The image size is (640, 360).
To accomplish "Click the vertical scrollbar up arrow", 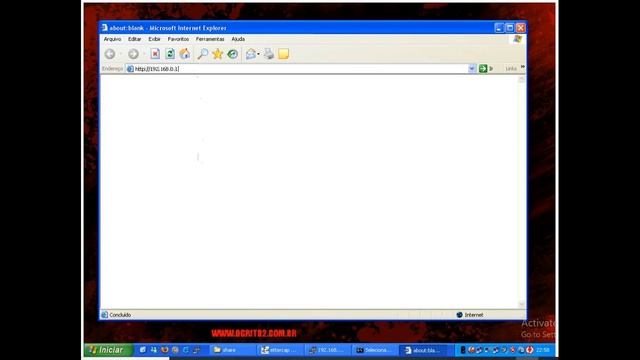I will (522, 80).
